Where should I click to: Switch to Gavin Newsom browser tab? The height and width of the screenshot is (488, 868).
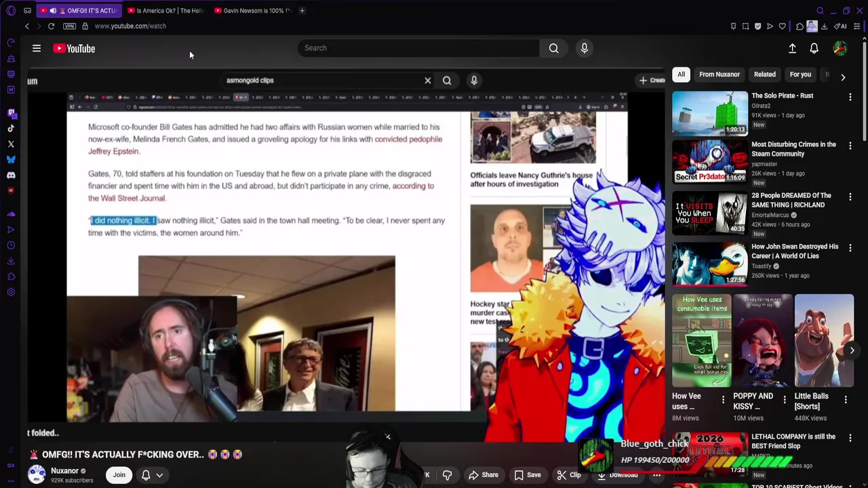[253, 10]
